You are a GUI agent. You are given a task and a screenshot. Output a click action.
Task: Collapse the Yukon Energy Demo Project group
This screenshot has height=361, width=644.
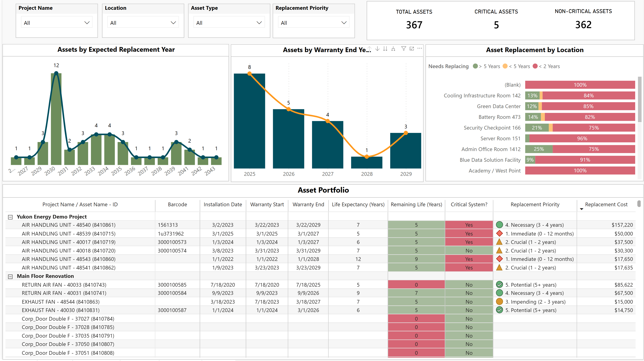pos(10,217)
